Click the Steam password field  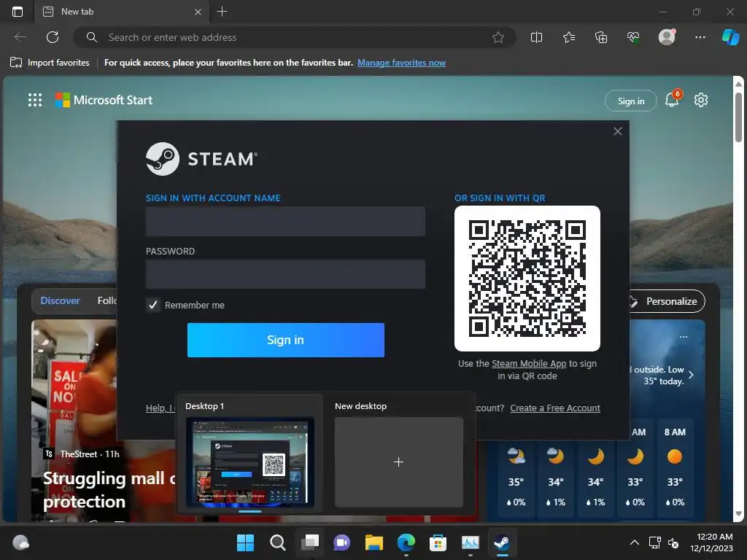pos(285,274)
